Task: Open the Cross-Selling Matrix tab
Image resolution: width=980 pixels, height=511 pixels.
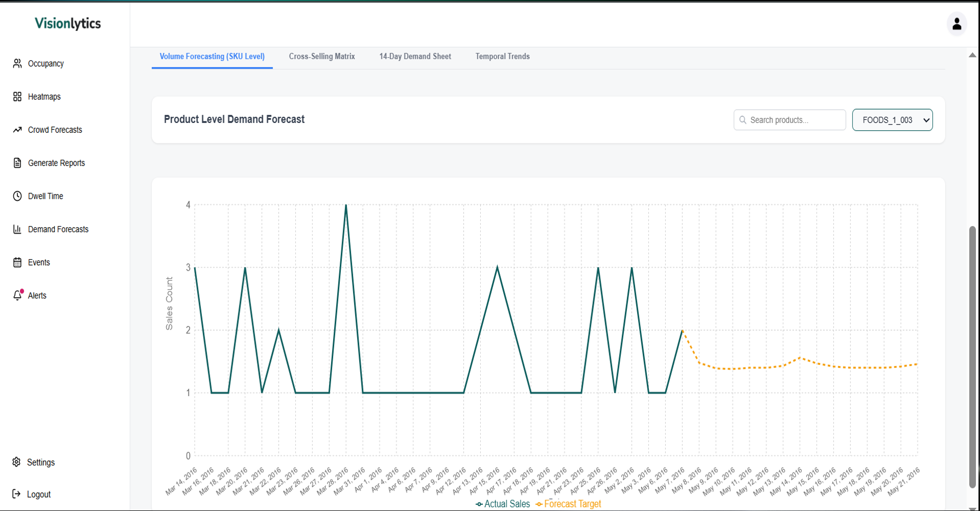Action: click(x=322, y=56)
